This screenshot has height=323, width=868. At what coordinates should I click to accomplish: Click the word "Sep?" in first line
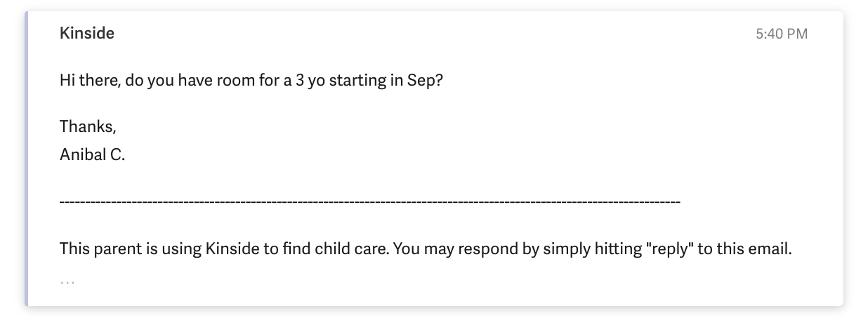click(426, 80)
